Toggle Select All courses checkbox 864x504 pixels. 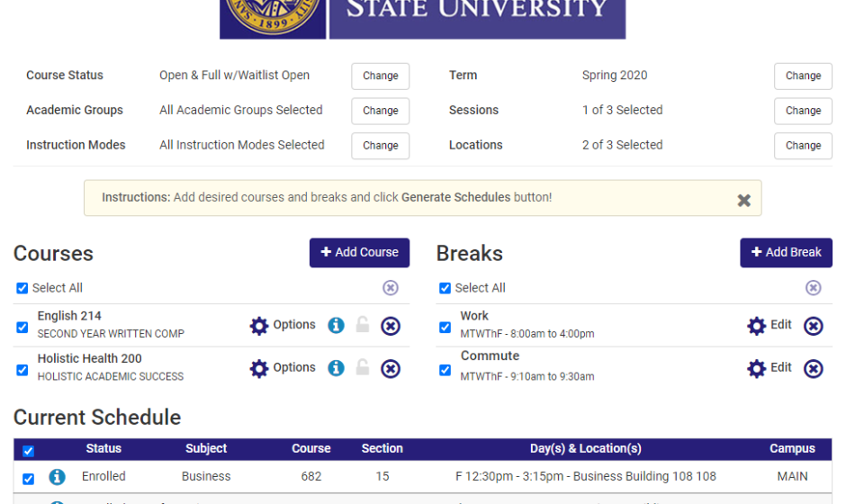(22, 288)
